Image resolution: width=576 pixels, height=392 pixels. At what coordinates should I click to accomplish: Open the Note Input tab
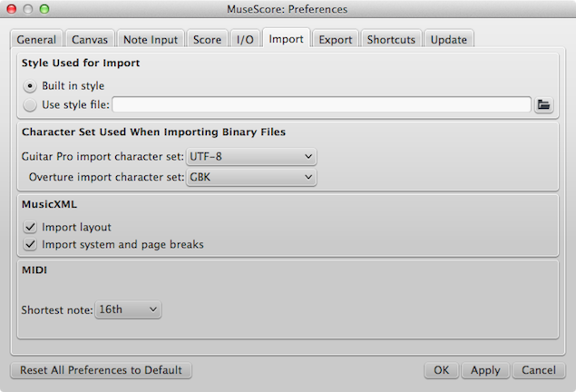(151, 39)
